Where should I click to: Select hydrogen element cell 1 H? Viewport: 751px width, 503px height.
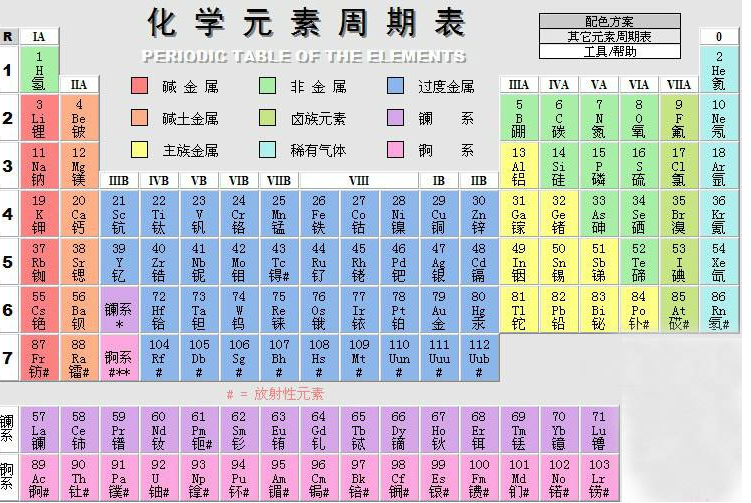pos(39,70)
